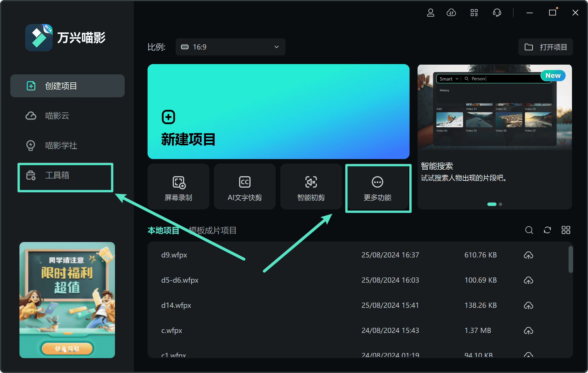Open the 屏幕录制 screen recording tool

178,186
